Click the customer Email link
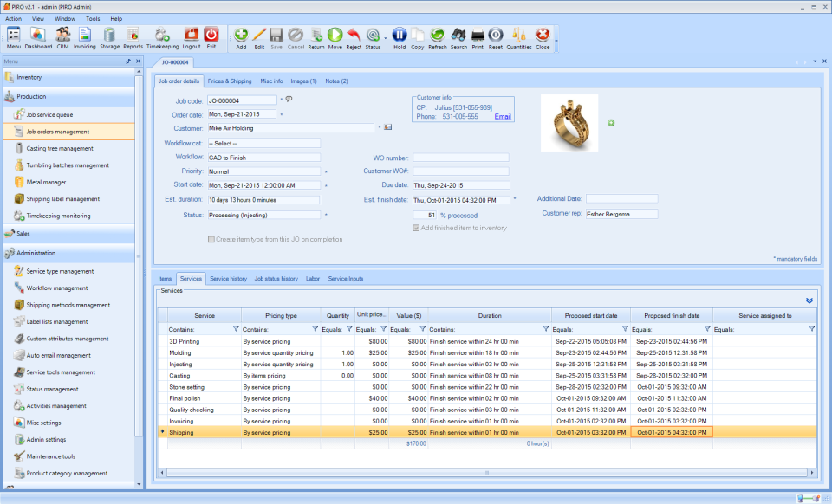The height and width of the screenshot is (504, 832). (x=503, y=116)
